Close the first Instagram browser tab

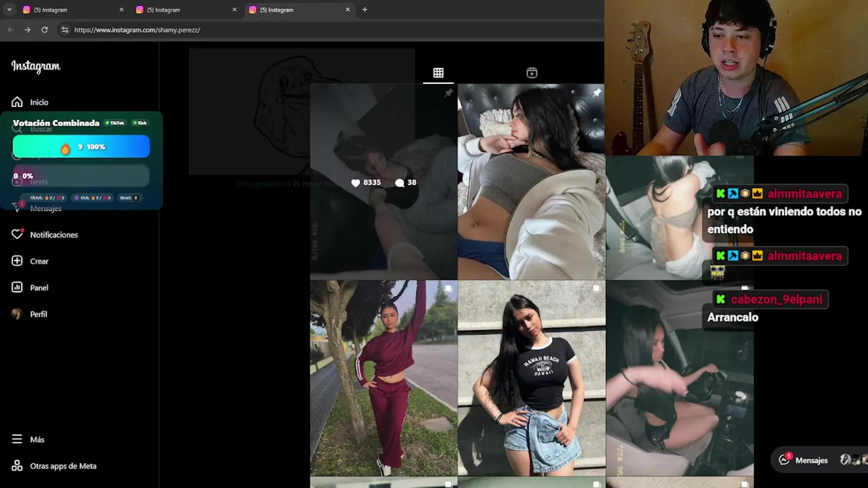(x=121, y=9)
